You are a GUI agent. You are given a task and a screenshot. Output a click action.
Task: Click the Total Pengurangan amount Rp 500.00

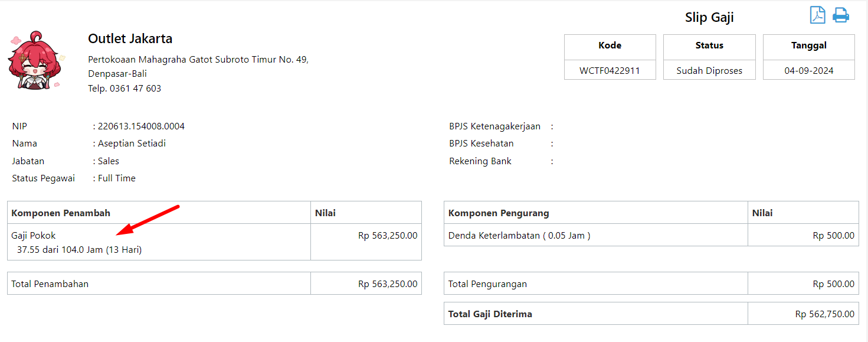coord(833,284)
